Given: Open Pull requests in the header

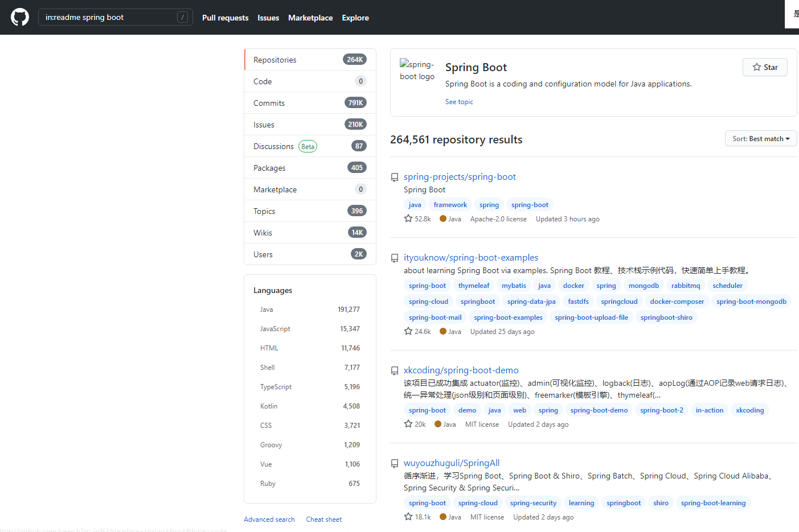Looking at the screenshot, I should pyautogui.click(x=225, y=18).
